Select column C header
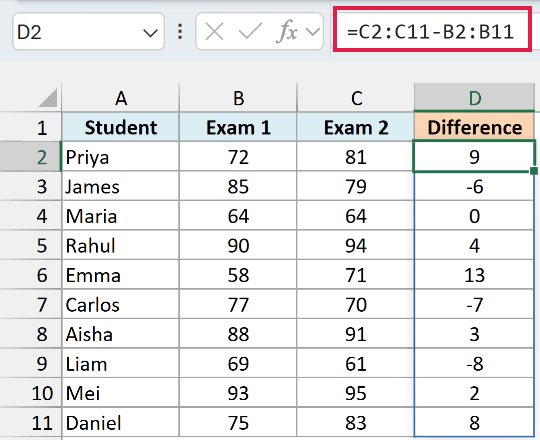This screenshot has height=440, width=540. [x=356, y=98]
